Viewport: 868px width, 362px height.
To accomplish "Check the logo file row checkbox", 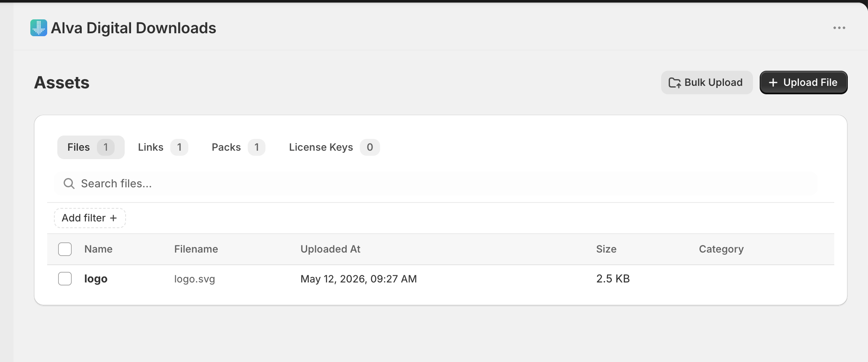I will coord(65,279).
